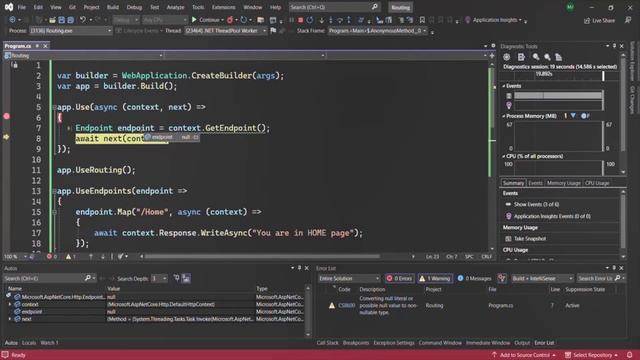This screenshot has height=360, width=640.
Task: Switch to the Locals tab
Action: (x=29, y=343)
